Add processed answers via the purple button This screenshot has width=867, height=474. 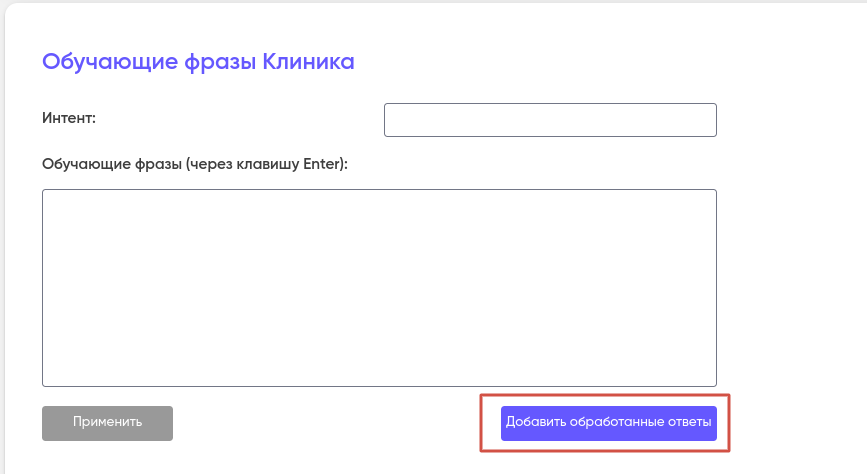tap(608, 423)
